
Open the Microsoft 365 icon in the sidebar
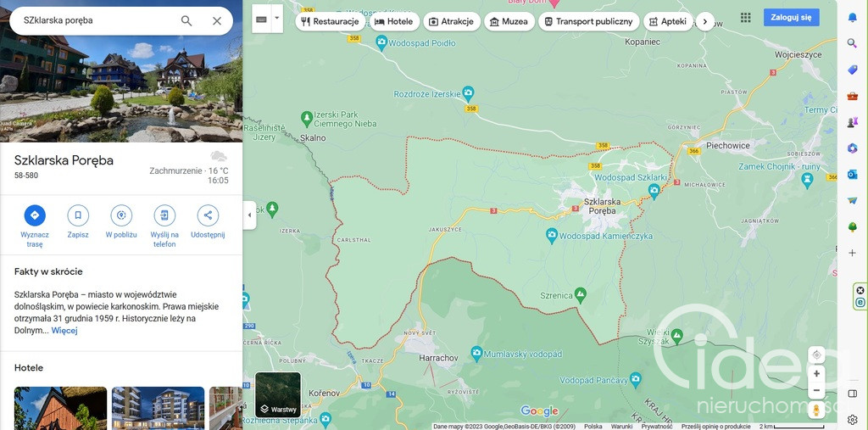pos(853,148)
